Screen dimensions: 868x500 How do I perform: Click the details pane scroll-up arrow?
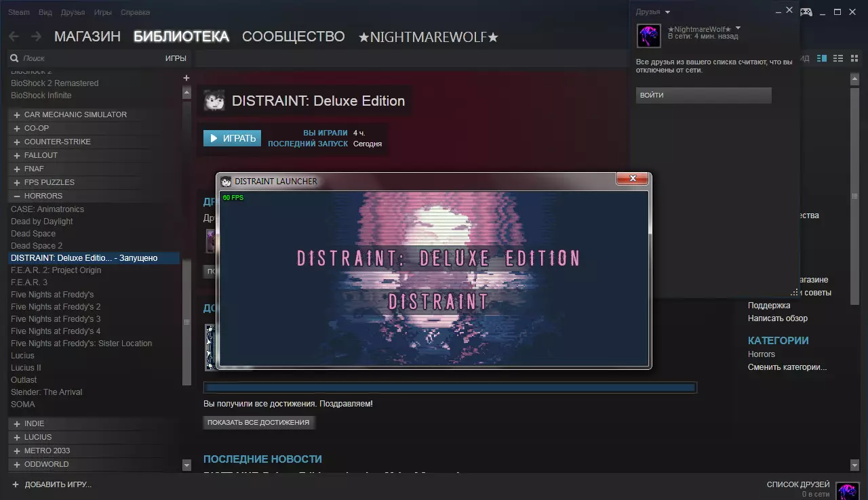(x=854, y=78)
